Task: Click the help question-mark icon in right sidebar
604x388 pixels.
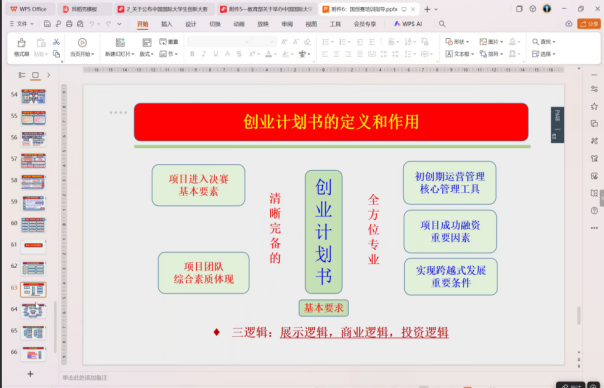Action: click(594, 210)
